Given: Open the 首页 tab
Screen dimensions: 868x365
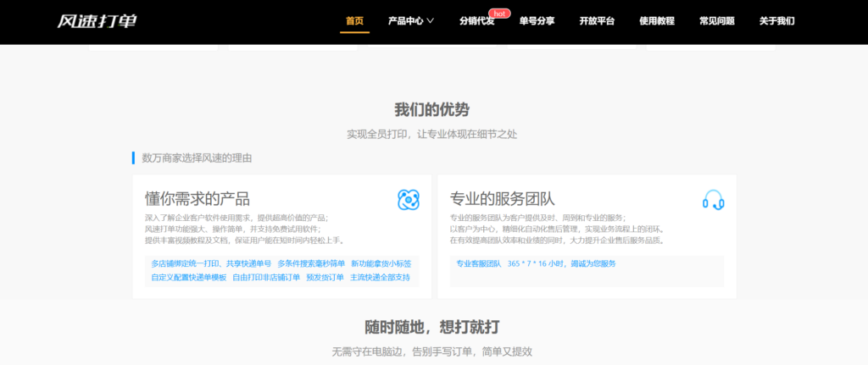Looking at the screenshot, I should pyautogui.click(x=354, y=21).
